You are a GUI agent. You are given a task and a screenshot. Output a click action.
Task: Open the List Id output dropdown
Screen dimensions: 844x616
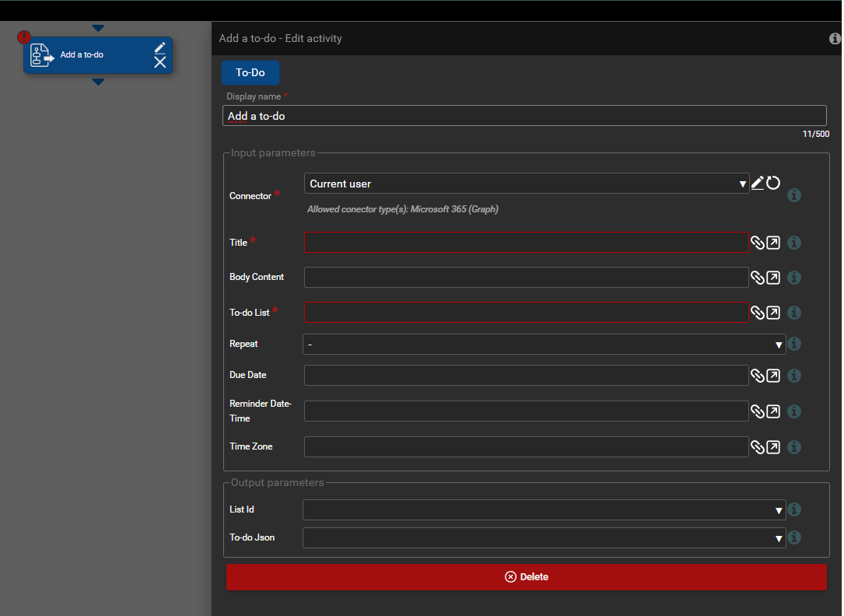544,510
